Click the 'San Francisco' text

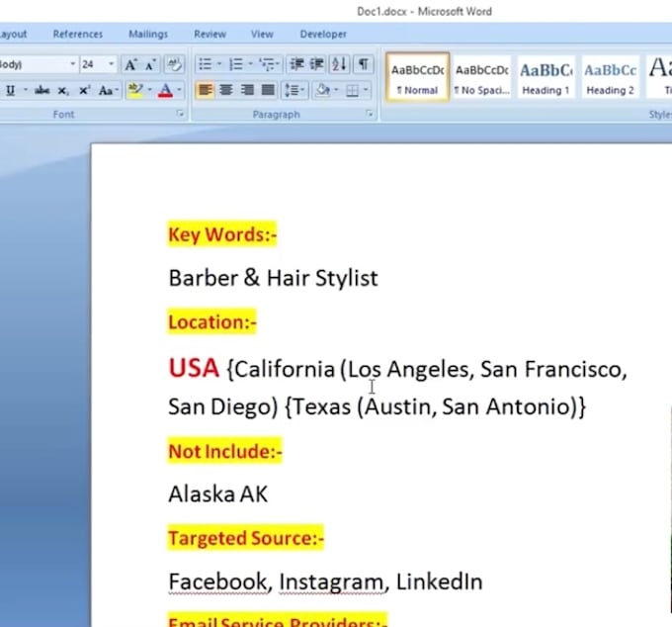coord(550,369)
